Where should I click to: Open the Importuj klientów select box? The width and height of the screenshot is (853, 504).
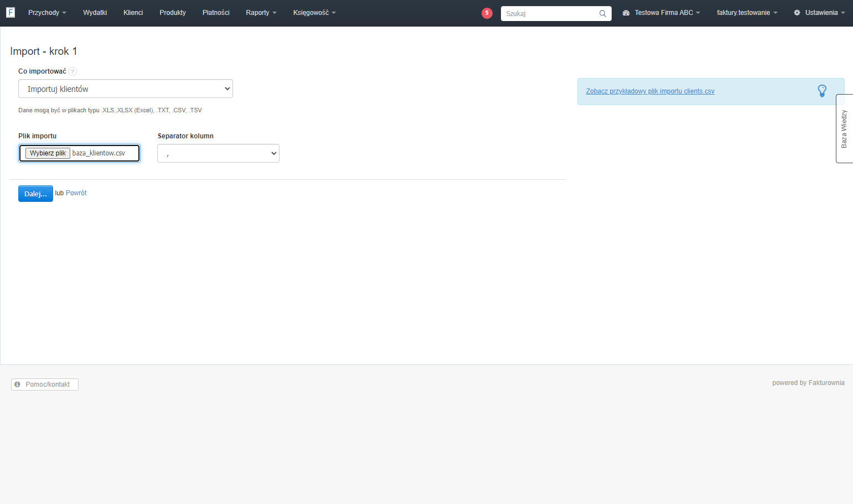click(126, 89)
